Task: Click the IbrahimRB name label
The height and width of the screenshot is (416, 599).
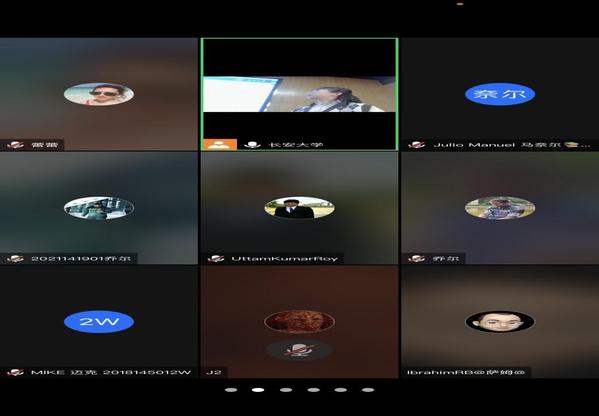Action: point(466,372)
